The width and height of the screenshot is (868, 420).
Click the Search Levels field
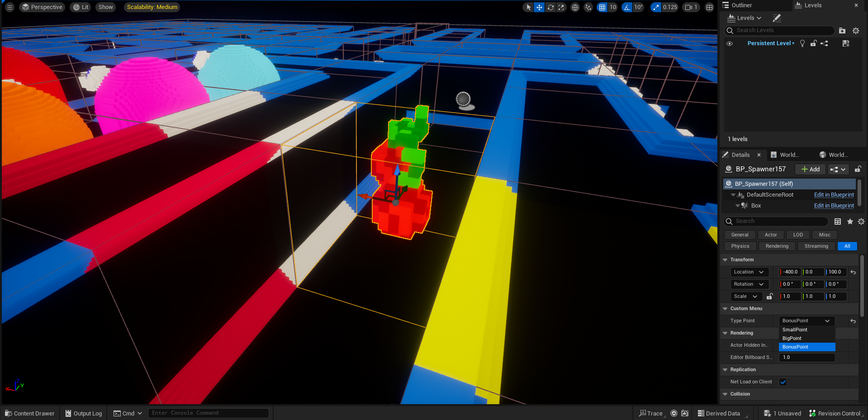pyautogui.click(x=780, y=31)
